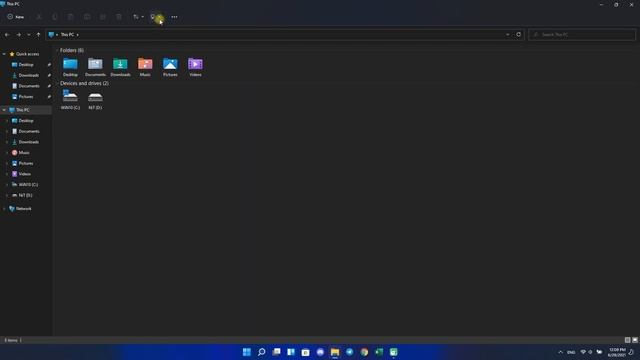The image size is (640, 360).
Task: Switch to details view in the status bar
Action: [x=627, y=340]
